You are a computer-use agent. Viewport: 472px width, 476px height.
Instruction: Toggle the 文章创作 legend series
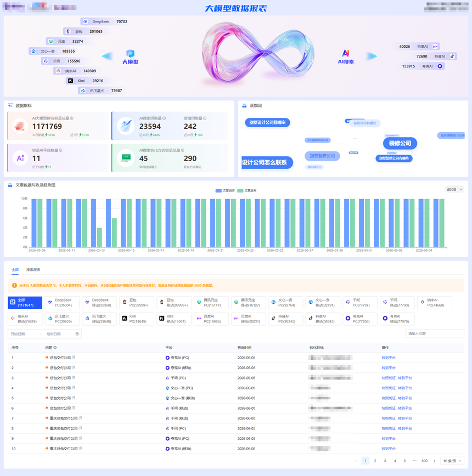pyautogui.click(x=225, y=191)
